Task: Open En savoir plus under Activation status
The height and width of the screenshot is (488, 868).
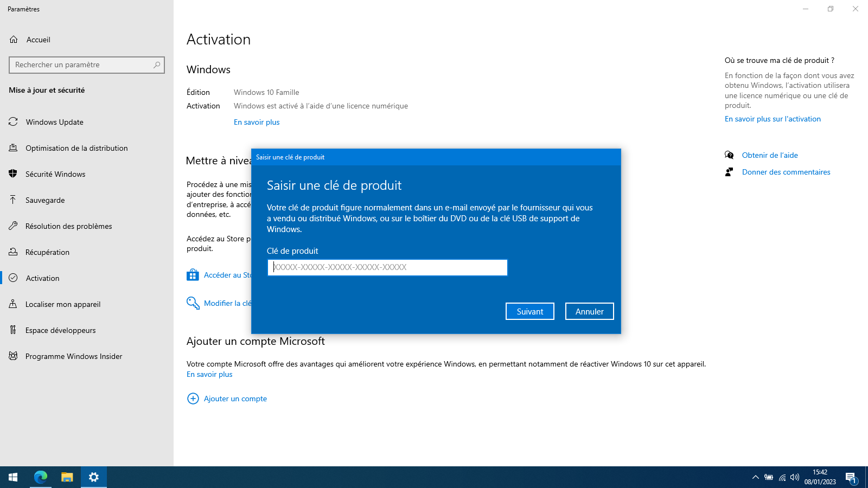Action: (257, 122)
